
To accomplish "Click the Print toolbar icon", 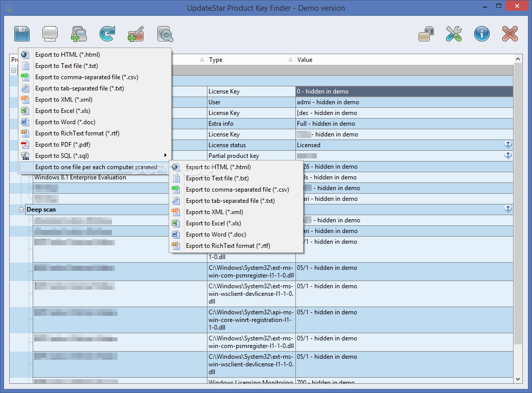I will pos(50,34).
